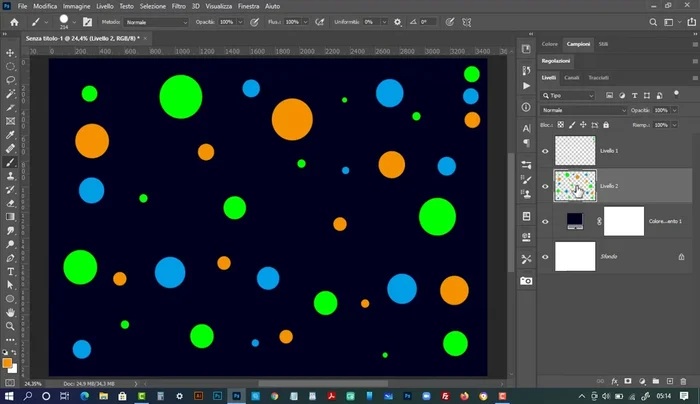Viewport: 700px width, 404px height.
Task: Open the Tracciati tab
Action: point(599,77)
